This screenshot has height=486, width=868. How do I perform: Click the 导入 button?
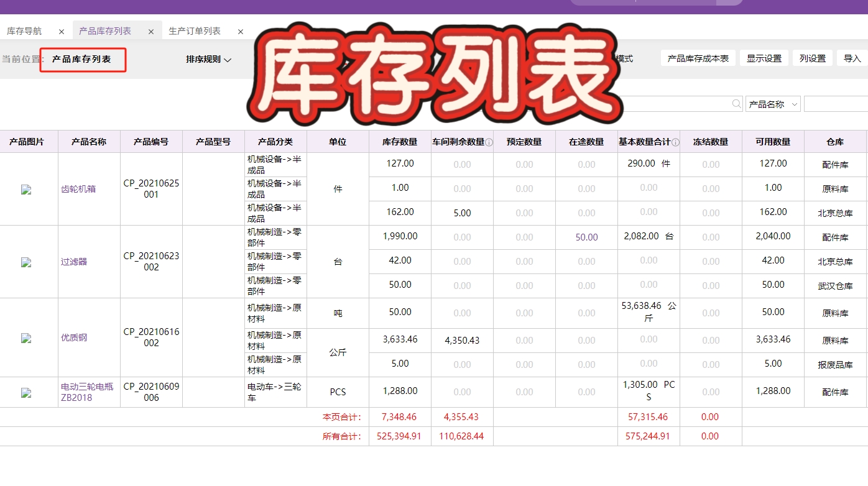coord(852,58)
